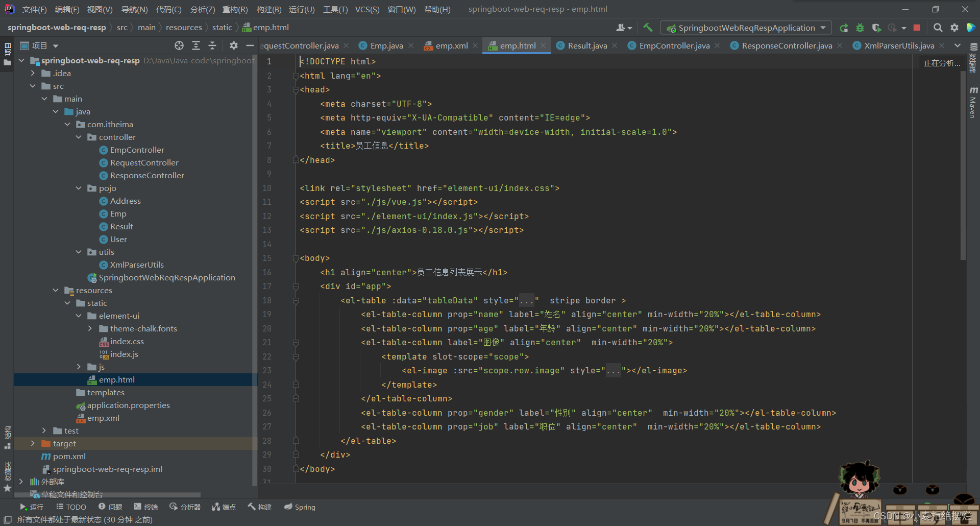Fold the head tag at line 3
The image size is (980, 526).
[296, 90]
